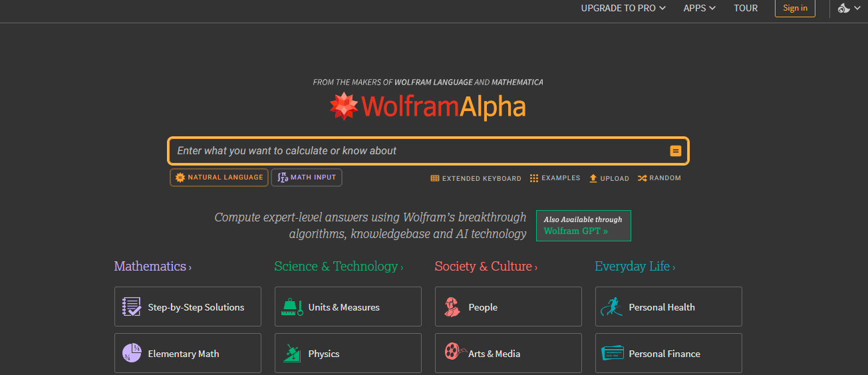The image size is (868, 375).
Task: Click the Examples dotted grid icon
Action: (534, 178)
